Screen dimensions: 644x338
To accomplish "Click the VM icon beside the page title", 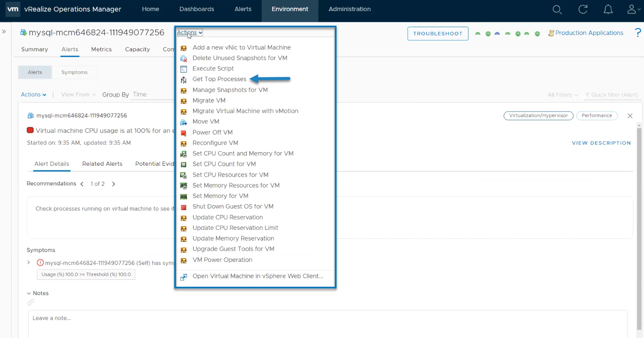I will pyautogui.click(x=23, y=32).
